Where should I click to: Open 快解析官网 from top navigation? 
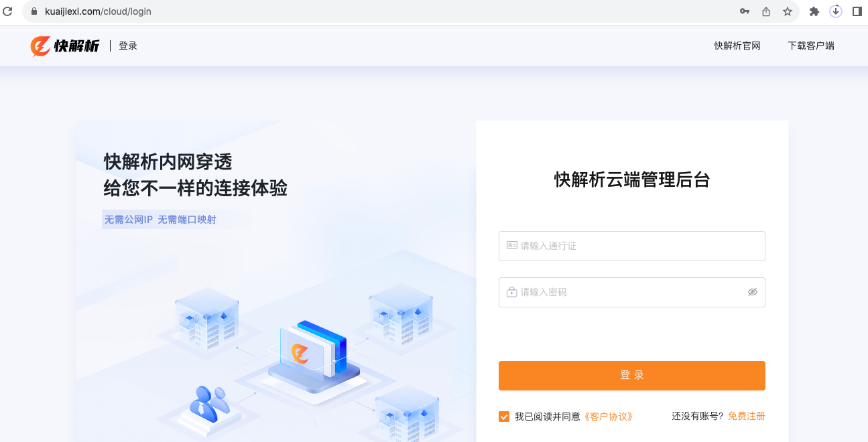tap(737, 46)
